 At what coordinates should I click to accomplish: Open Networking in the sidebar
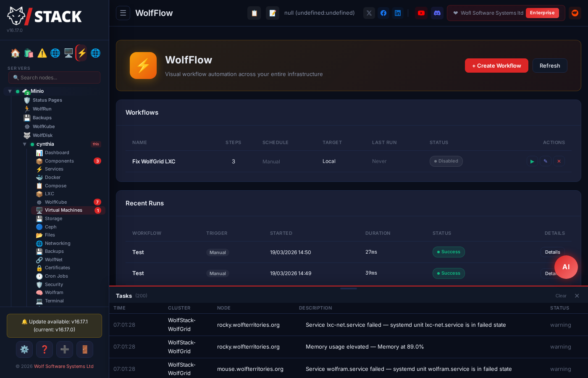pyautogui.click(x=58, y=244)
